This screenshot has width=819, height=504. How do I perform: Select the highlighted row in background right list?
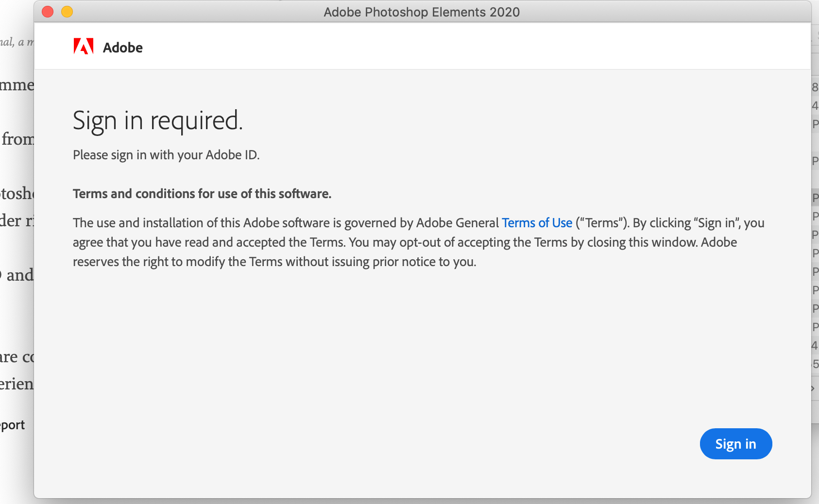815,198
